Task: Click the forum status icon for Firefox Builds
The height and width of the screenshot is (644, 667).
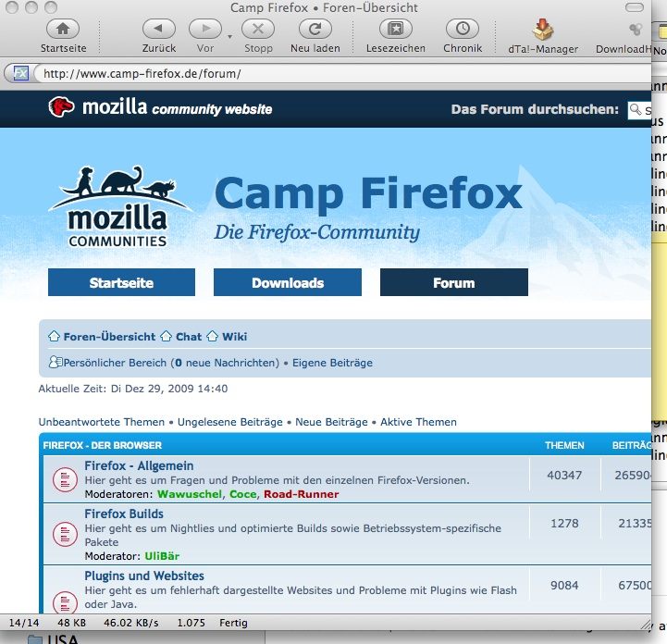Action: (x=65, y=534)
